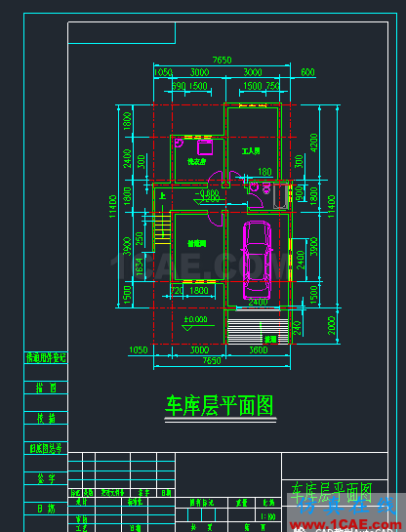Click the 日期 cell in left sidebar
This screenshot has width=406, height=532.
46,509
